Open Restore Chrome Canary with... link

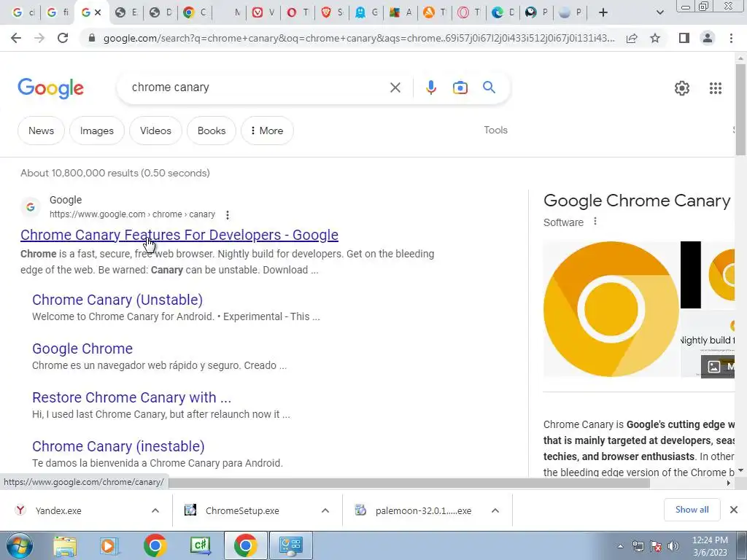pos(131,397)
